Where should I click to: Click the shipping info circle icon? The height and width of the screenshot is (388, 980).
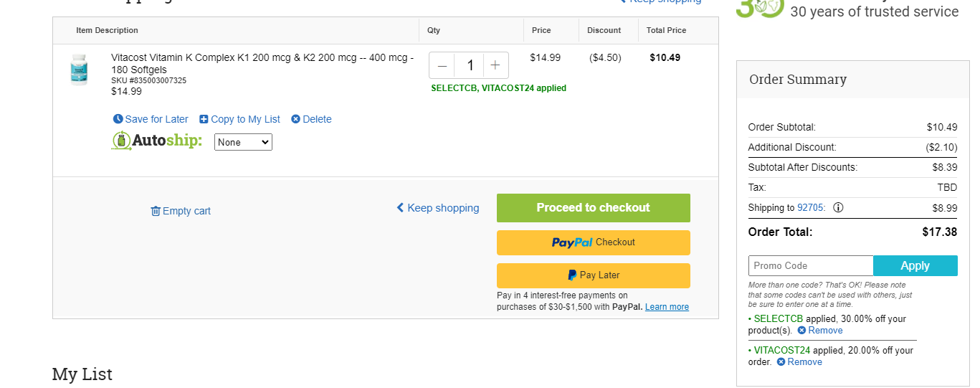[838, 207]
